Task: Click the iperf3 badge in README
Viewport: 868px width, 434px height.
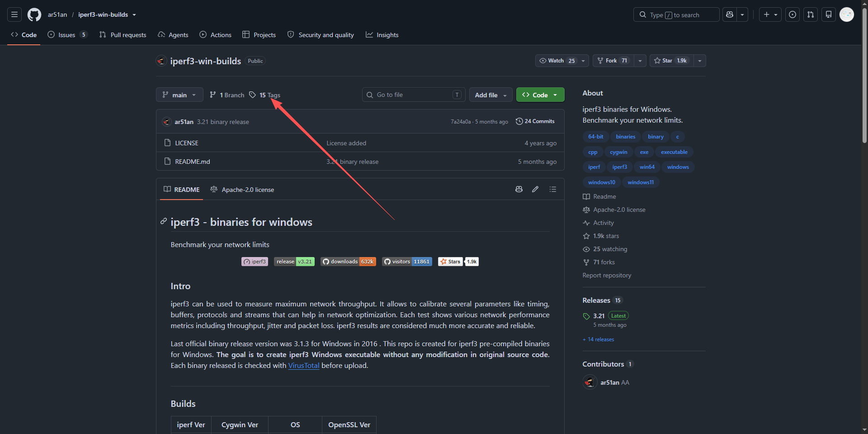Action: (x=255, y=262)
